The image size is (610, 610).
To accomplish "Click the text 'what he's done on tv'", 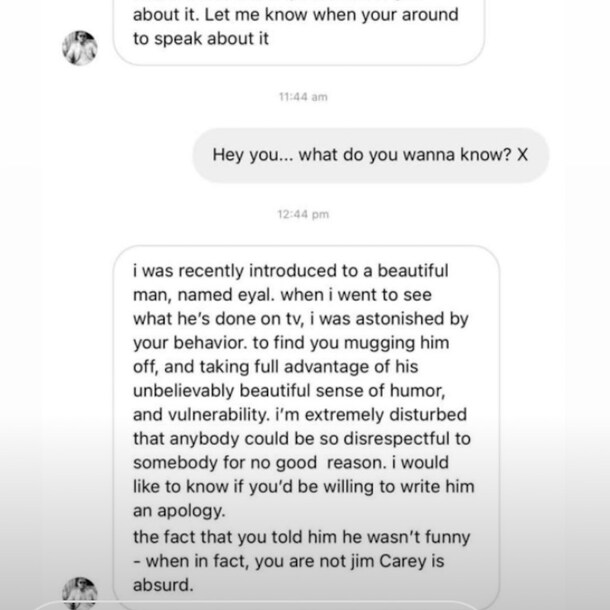I will pyautogui.click(x=209, y=319).
